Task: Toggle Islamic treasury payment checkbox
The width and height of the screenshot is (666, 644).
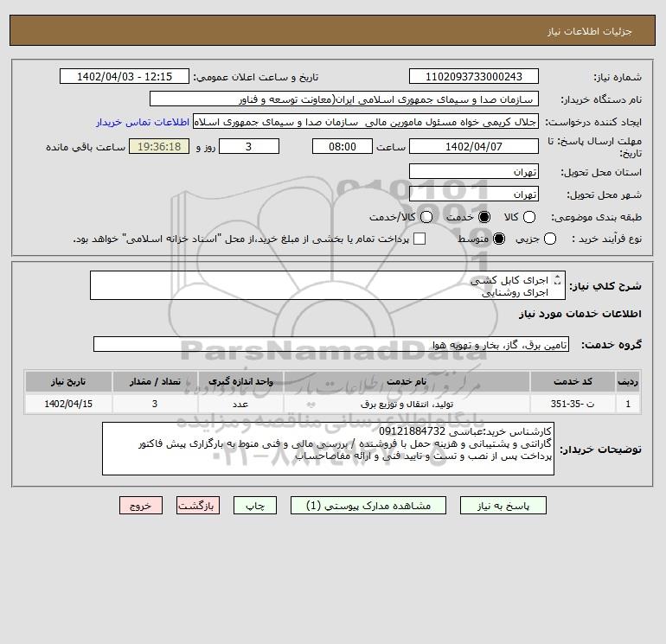Action: click(x=419, y=239)
